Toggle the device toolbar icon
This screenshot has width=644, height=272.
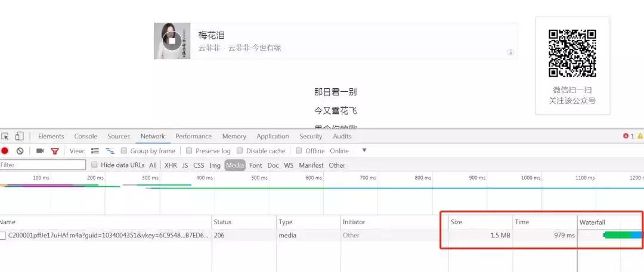(x=19, y=137)
